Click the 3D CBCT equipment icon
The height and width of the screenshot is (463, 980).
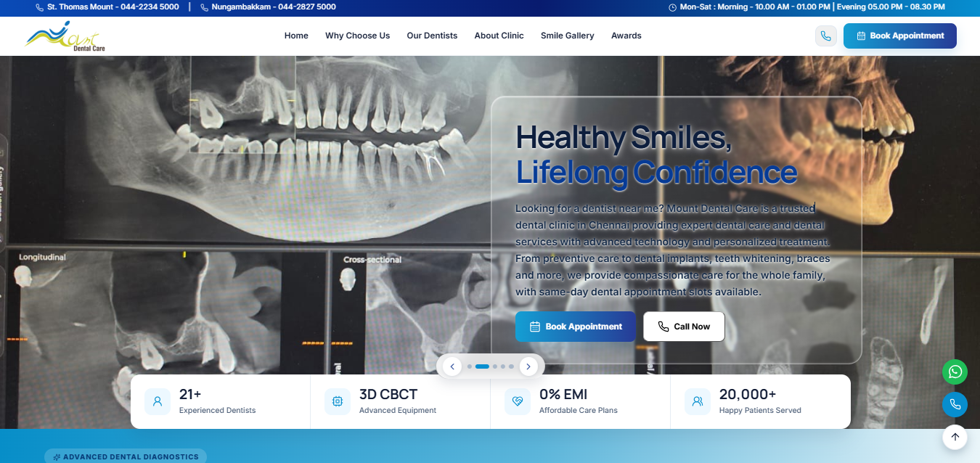point(338,401)
